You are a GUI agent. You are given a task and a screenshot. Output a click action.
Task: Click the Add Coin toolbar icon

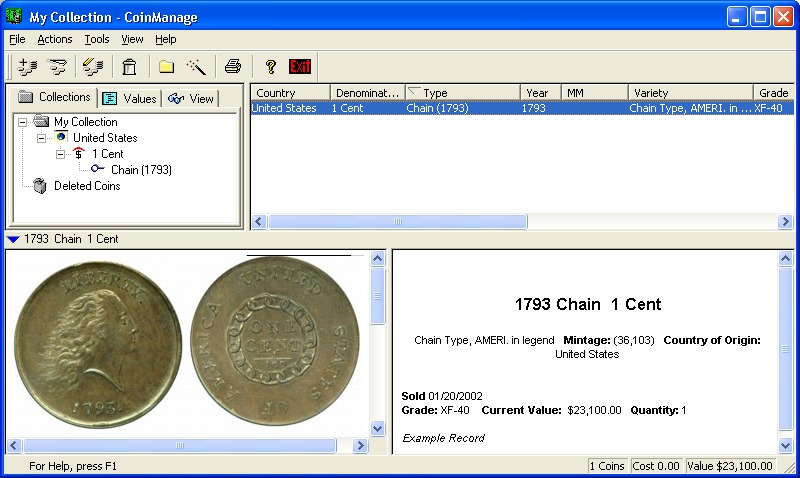[x=27, y=67]
